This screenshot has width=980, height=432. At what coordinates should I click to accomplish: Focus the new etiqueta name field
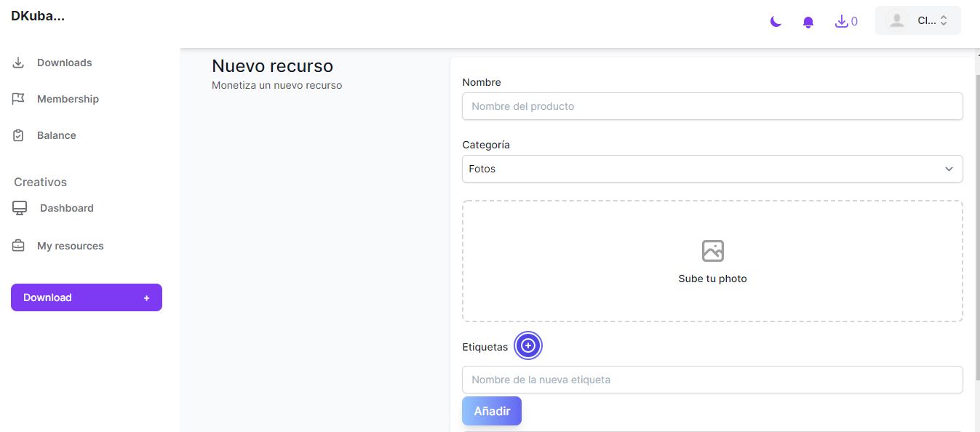coord(712,380)
